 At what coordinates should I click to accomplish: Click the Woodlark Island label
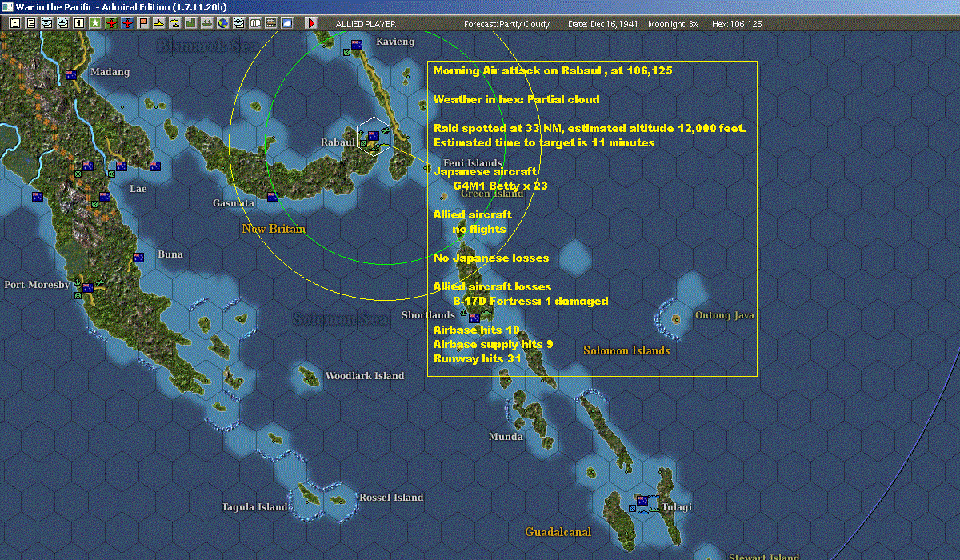365,376
